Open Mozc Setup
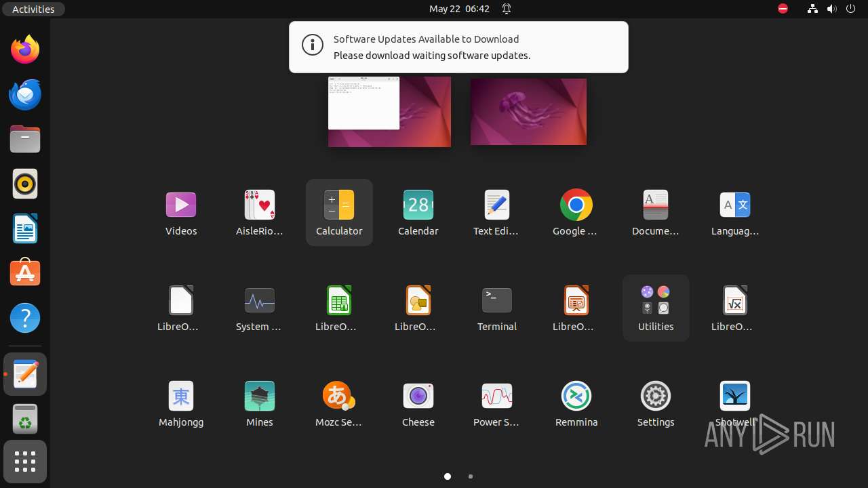Viewport: 868px width, 488px height. tap(339, 403)
